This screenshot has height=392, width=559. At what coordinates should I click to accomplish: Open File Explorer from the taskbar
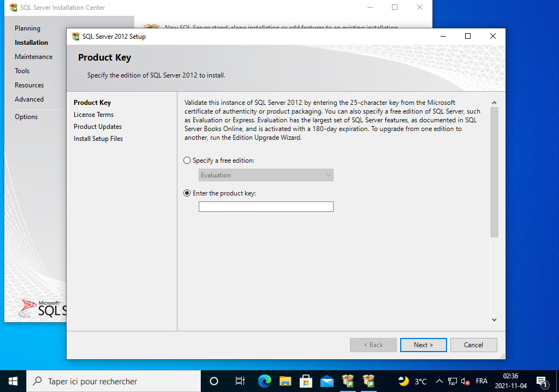285,381
